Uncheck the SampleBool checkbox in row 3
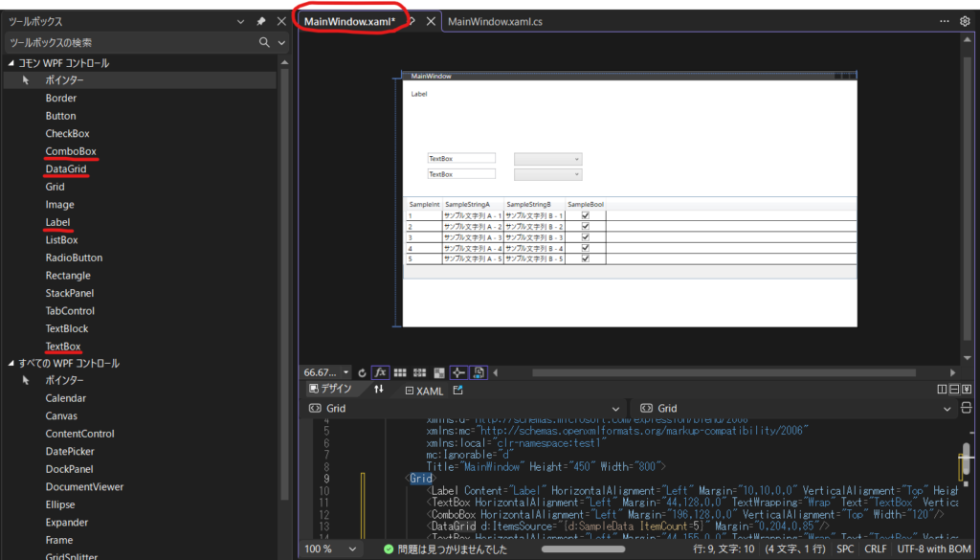This screenshot has height=560, width=980. [586, 237]
